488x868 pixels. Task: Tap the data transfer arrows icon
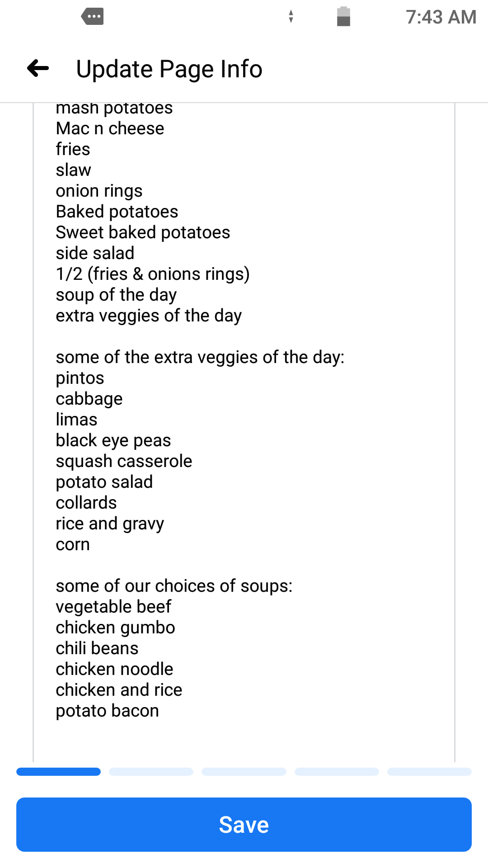291,17
